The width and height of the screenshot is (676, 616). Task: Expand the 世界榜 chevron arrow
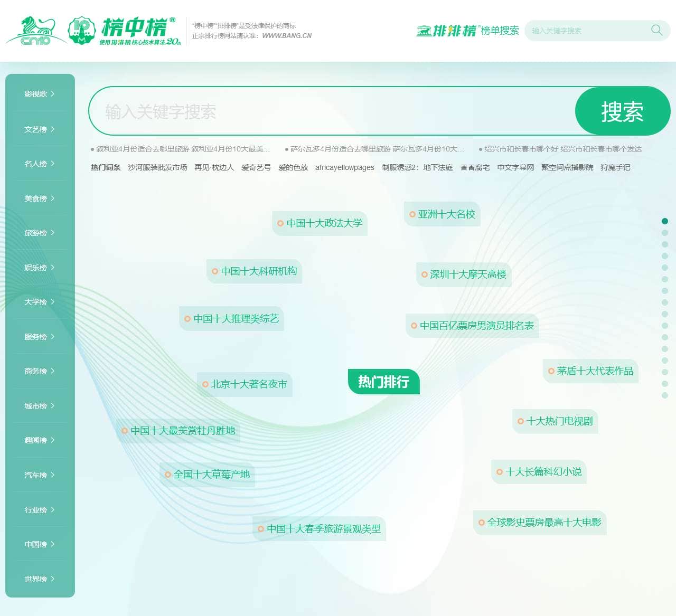(x=53, y=579)
